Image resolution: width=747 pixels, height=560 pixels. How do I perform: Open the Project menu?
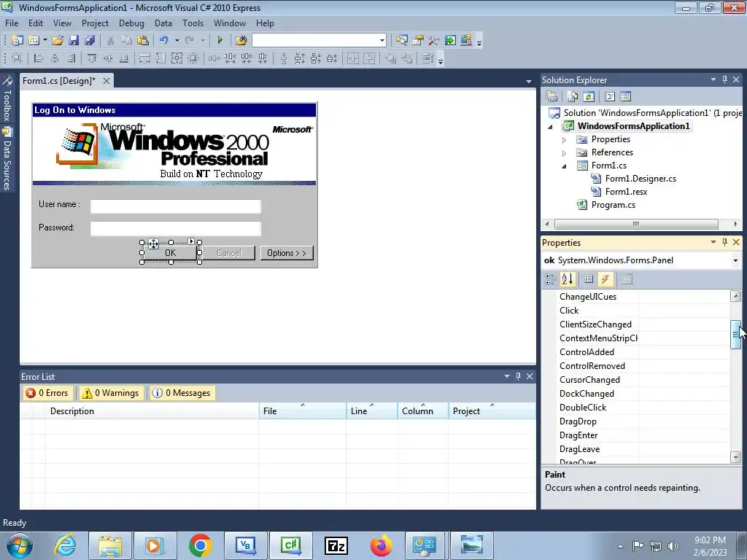click(95, 23)
